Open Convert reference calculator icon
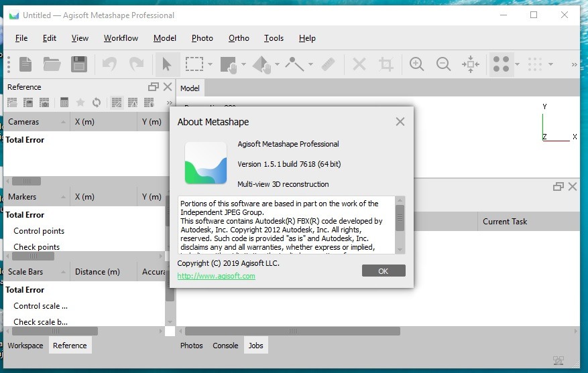This screenshot has width=588, height=373. point(64,102)
